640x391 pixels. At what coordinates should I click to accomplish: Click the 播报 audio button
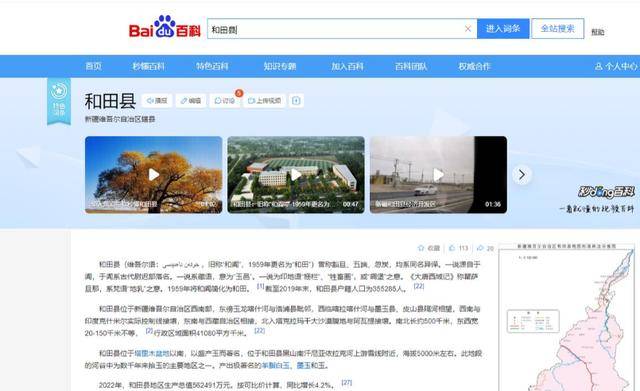157,100
